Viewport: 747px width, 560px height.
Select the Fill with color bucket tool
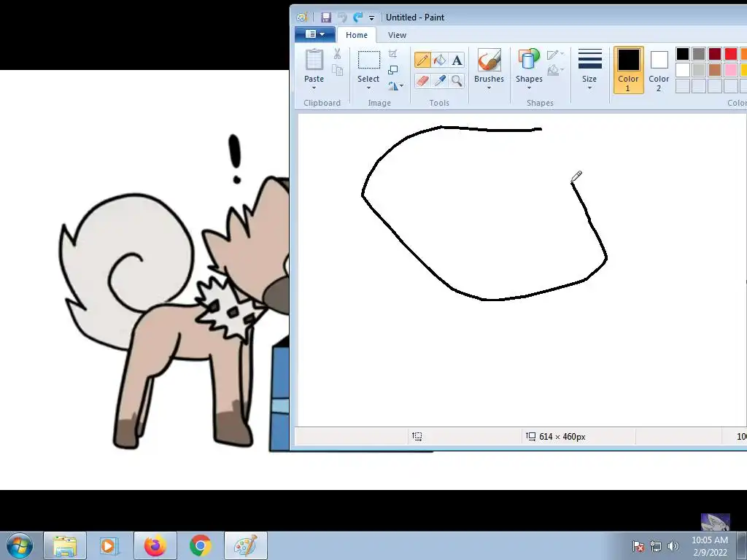[x=439, y=60]
